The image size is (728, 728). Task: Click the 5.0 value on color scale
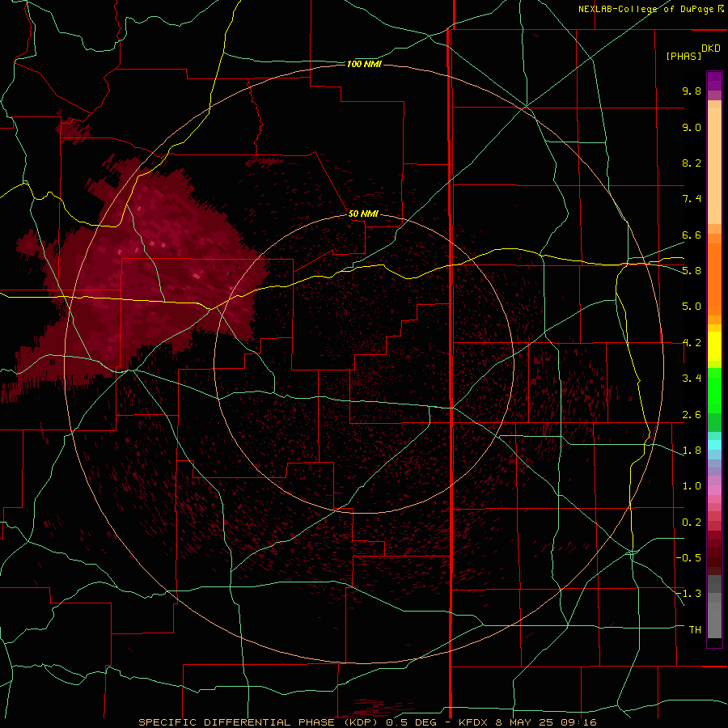692,307
